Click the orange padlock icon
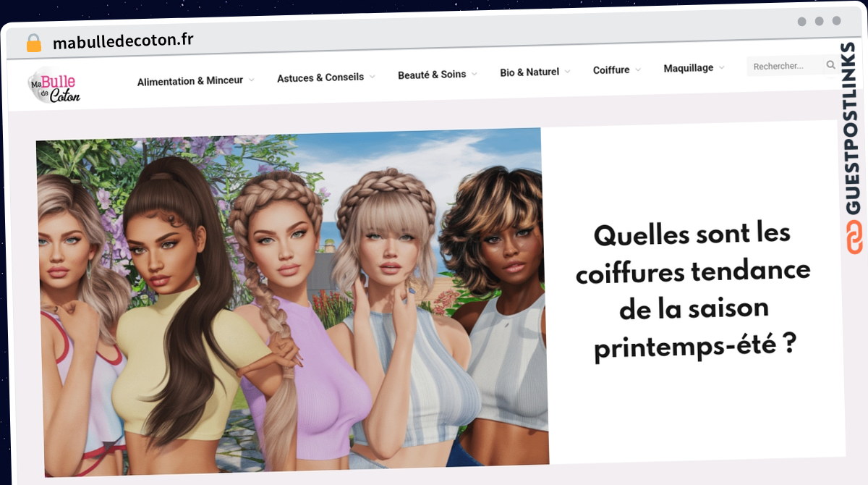This screenshot has width=868, height=485. (x=34, y=43)
